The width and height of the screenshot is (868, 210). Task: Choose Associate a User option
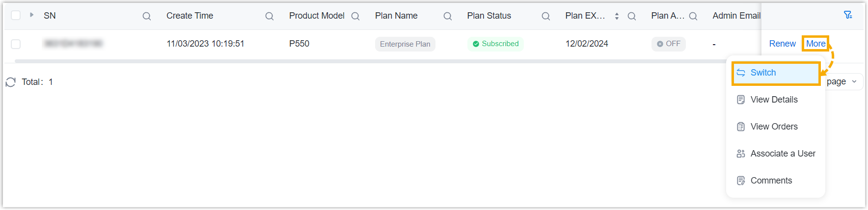(x=783, y=154)
